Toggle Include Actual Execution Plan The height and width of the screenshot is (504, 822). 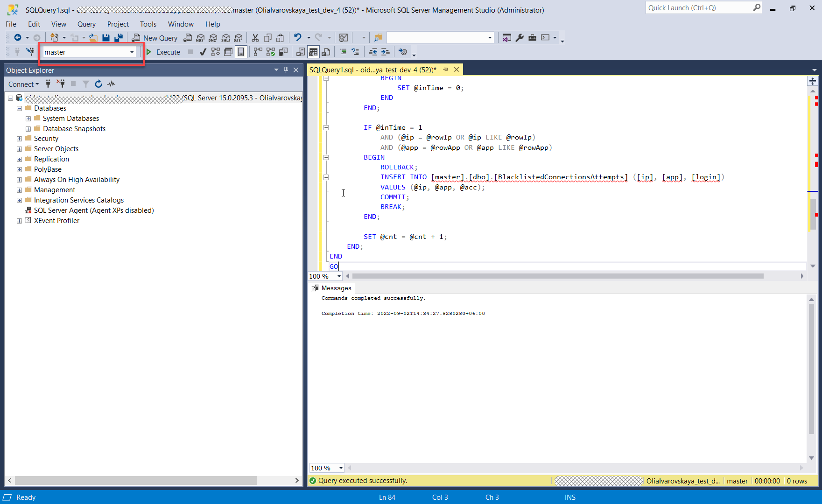click(x=258, y=52)
